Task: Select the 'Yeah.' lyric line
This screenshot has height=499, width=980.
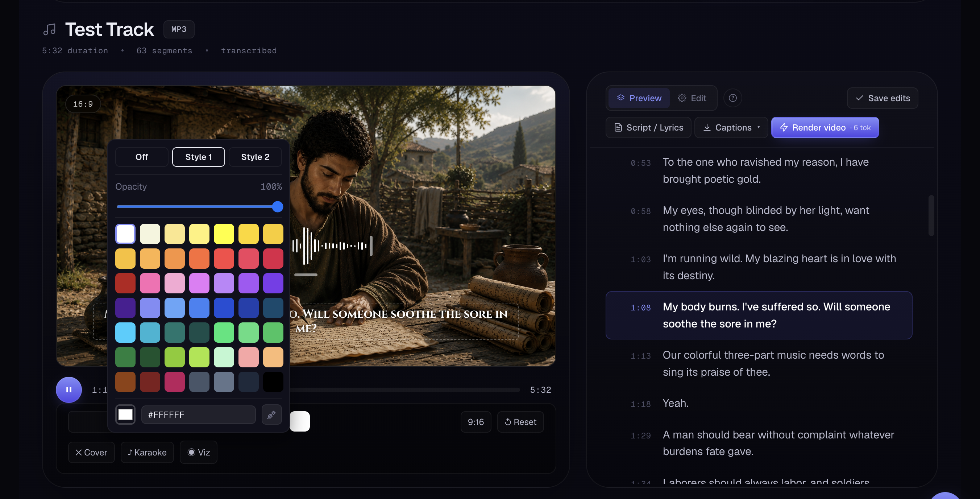Action: (x=759, y=403)
